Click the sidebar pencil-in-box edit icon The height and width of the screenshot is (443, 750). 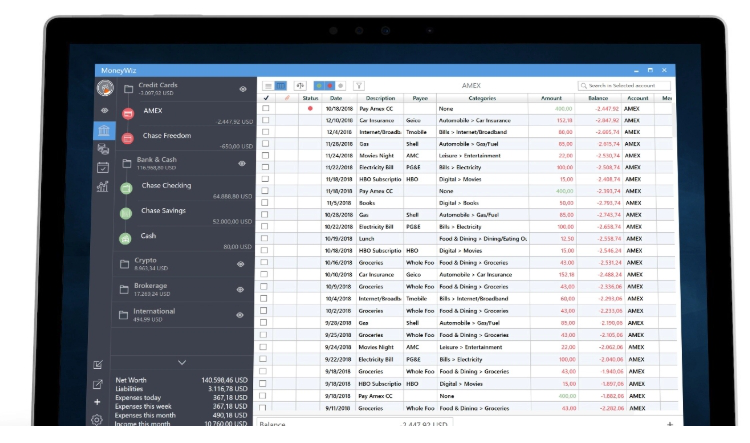[98, 365]
